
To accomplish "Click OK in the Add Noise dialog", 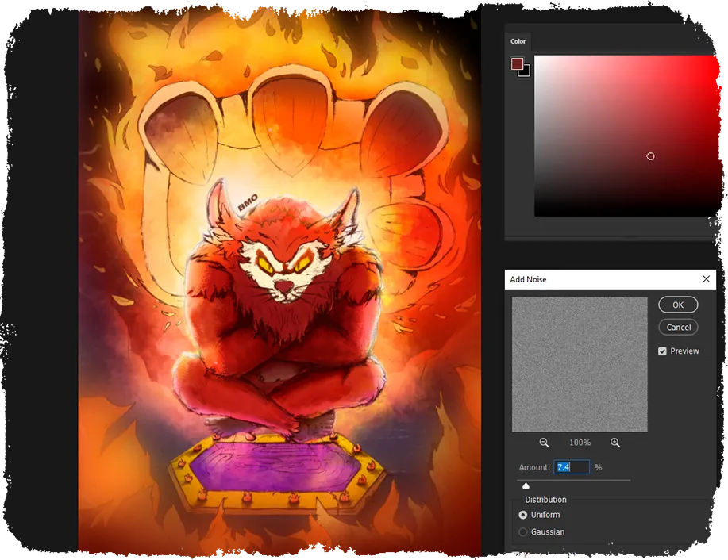I will pyautogui.click(x=678, y=305).
